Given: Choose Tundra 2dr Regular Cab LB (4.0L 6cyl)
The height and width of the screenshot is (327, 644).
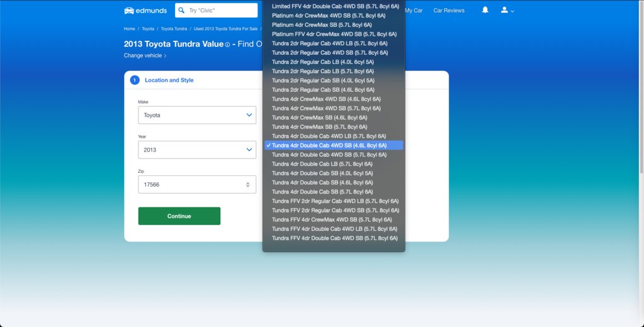Looking at the screenshot, I should (334, 62).
